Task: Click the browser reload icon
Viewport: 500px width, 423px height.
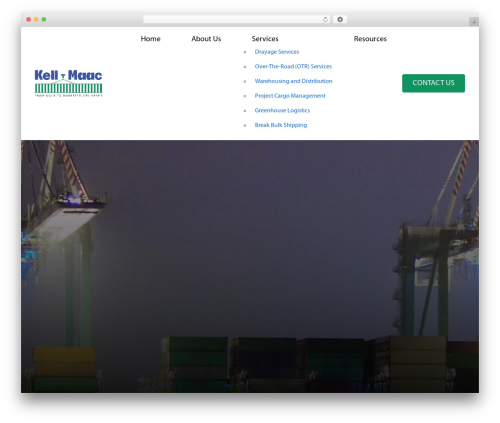Action: coord(325,20)
